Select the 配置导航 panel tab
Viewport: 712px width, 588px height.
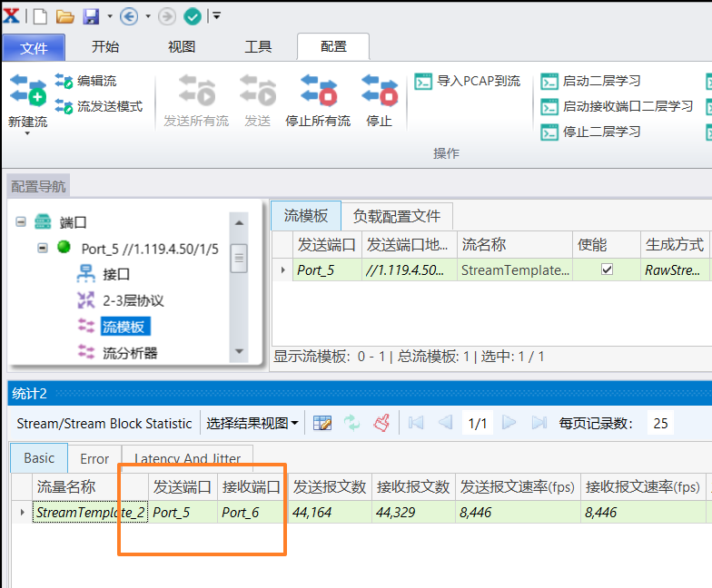(x=38, y=187)
